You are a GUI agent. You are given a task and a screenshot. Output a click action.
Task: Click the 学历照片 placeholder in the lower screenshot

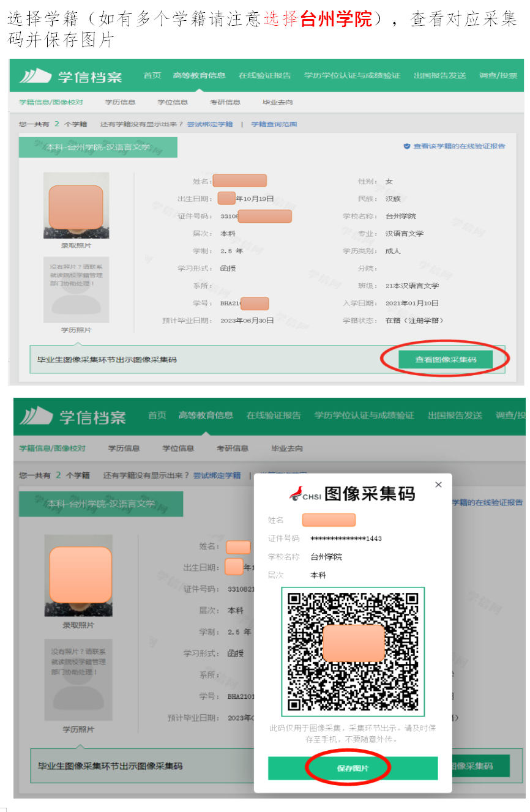[77, 680]
